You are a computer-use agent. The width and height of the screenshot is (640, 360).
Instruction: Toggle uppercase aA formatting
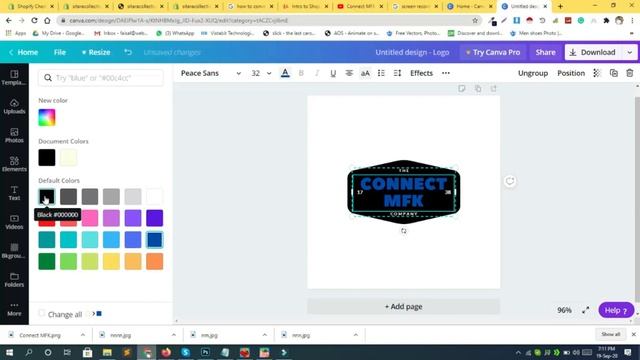point(365,73)
